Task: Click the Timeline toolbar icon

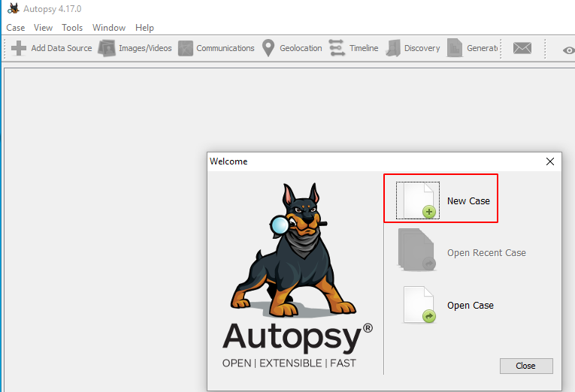Action: coord(337,48)
